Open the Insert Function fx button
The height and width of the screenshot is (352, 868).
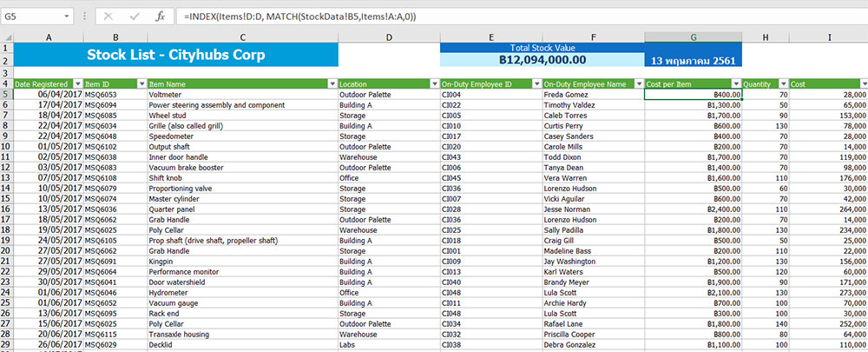point(160,17)
